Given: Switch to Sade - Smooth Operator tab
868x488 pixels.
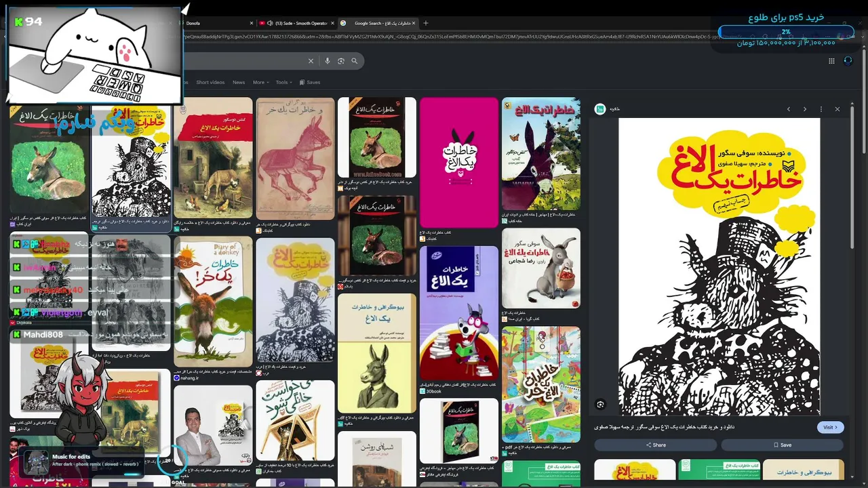Looking at the screenshot, I should (x=297, y=23).
